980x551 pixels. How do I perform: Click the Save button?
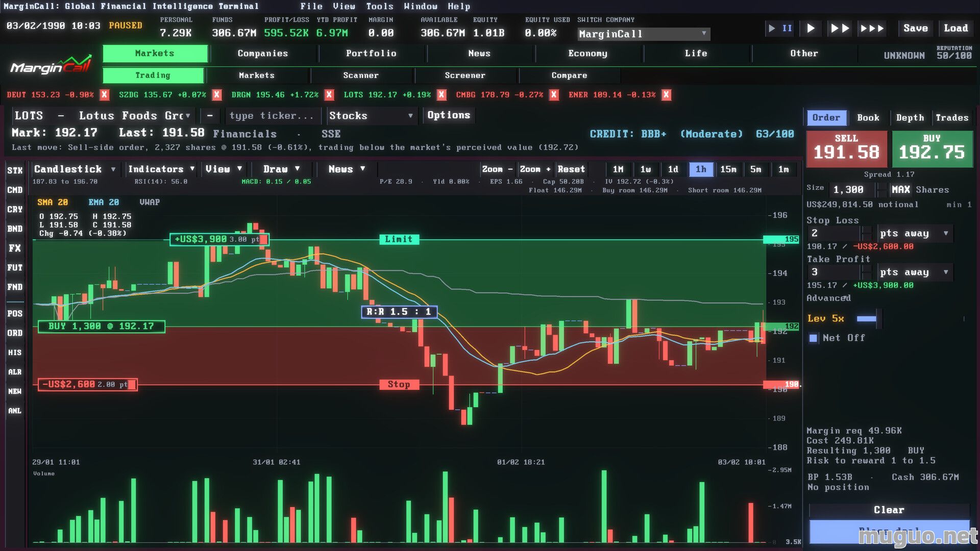coord(916,29)
